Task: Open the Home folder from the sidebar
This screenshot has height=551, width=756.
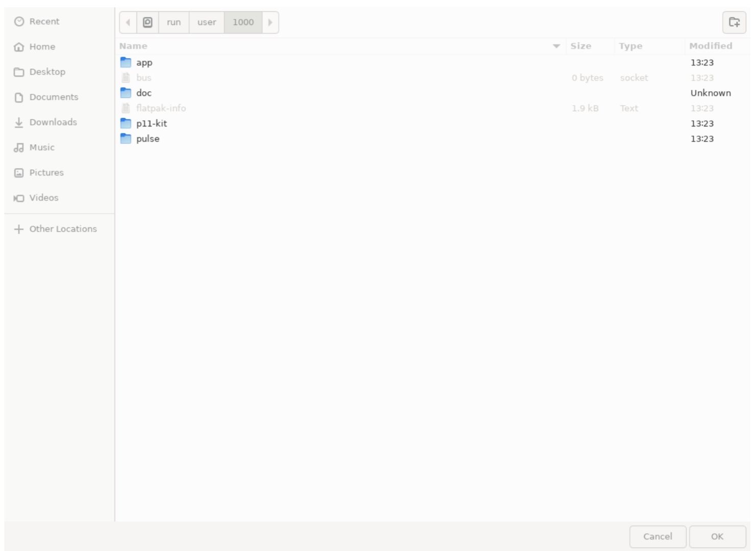Action: [44, 46]
